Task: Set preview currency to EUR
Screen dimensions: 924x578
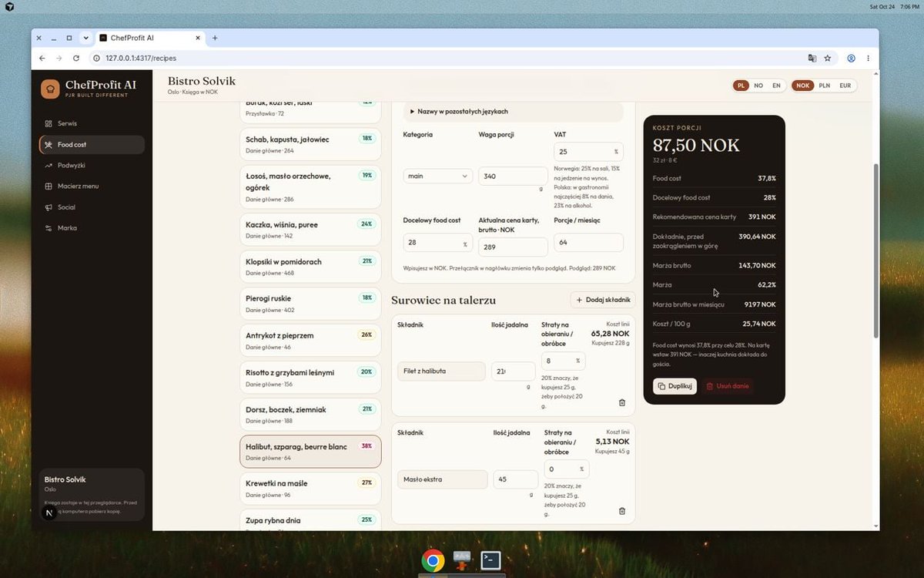Action: (x=845, y=86)
